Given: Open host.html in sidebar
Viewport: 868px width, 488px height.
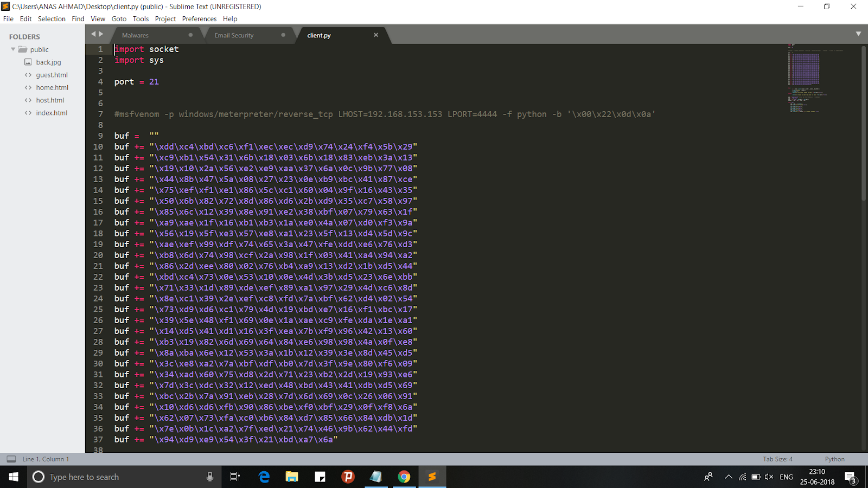Looking at the screenshot, I should (x=50, y=100).
